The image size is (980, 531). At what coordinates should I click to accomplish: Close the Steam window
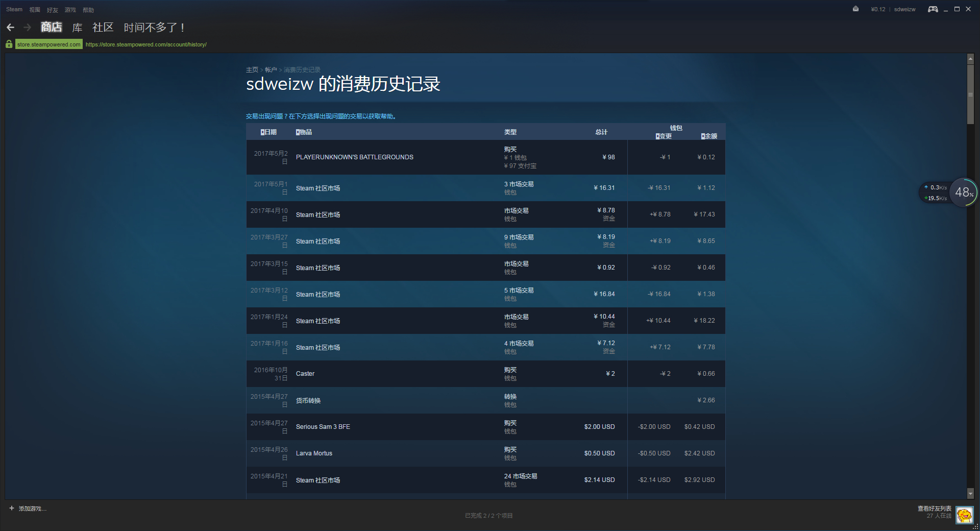968,9
